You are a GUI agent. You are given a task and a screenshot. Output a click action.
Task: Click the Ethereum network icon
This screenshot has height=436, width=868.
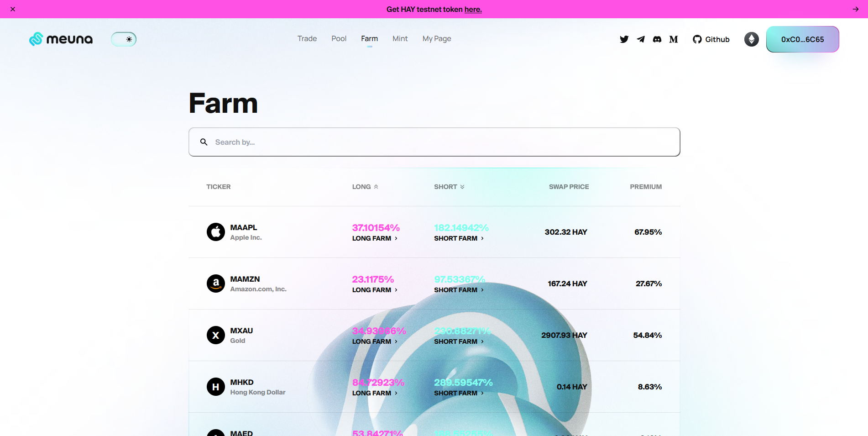(751, 39)
